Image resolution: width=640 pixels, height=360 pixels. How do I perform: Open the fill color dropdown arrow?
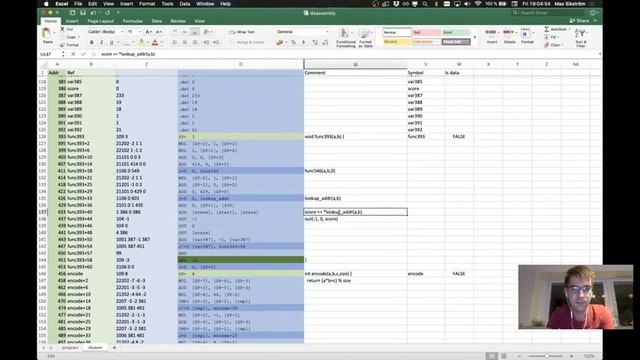pyautogui.click(x=147, y=43)
